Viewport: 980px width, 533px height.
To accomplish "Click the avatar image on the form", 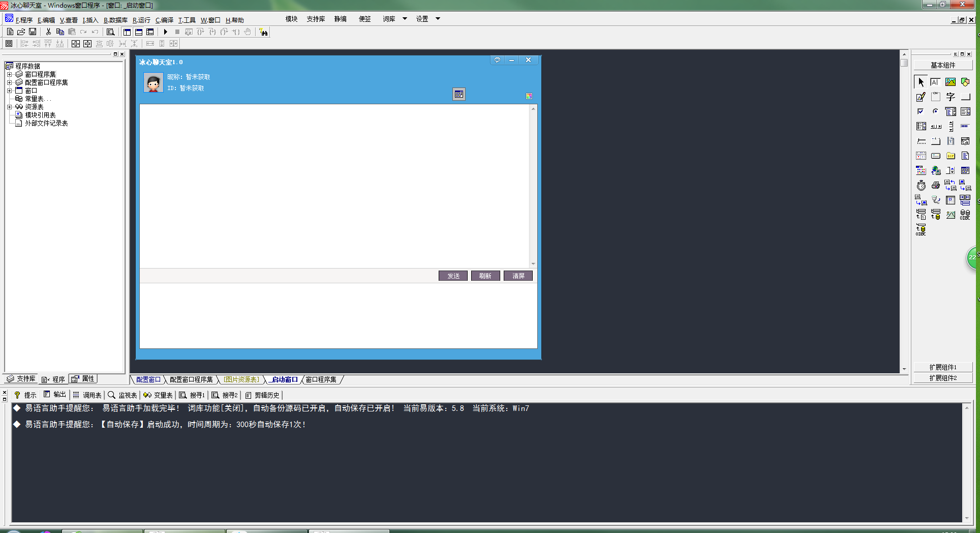I will tap(153, 82).
